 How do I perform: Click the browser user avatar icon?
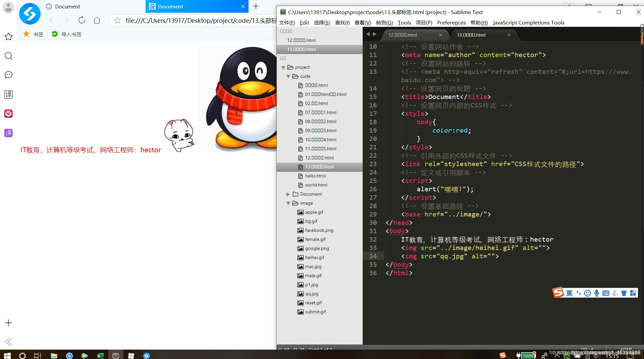point(8,7)
